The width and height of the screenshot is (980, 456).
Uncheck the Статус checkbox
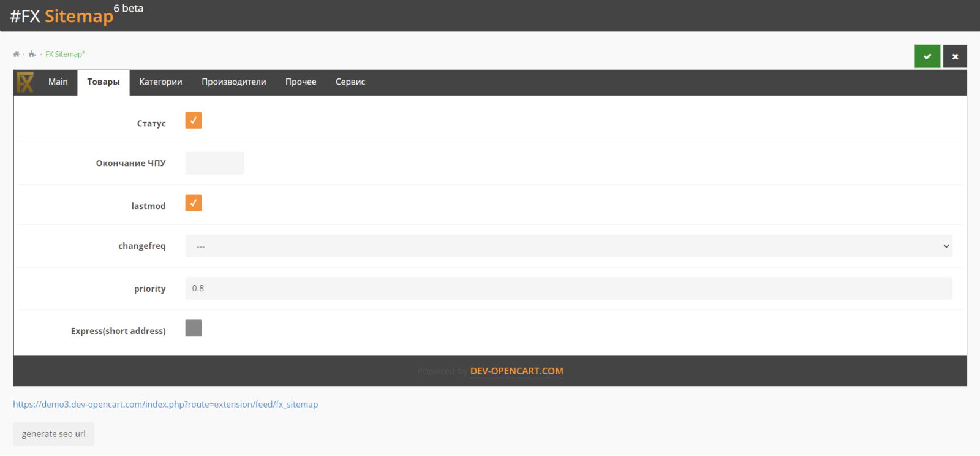pos(194,121)
